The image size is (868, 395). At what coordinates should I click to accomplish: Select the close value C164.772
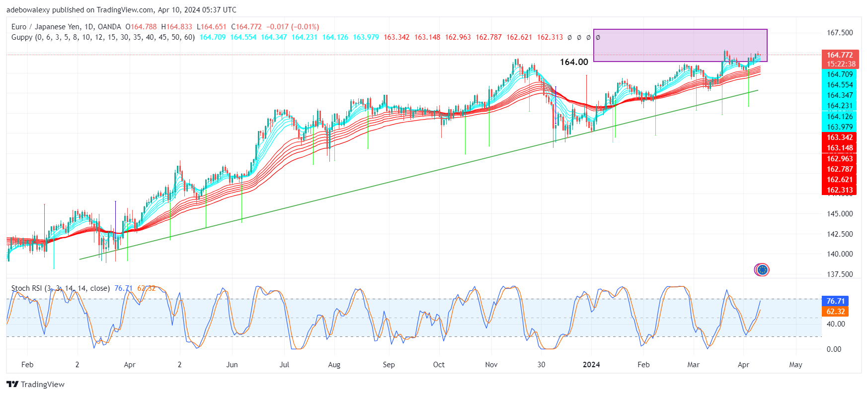tap(246, 27)
